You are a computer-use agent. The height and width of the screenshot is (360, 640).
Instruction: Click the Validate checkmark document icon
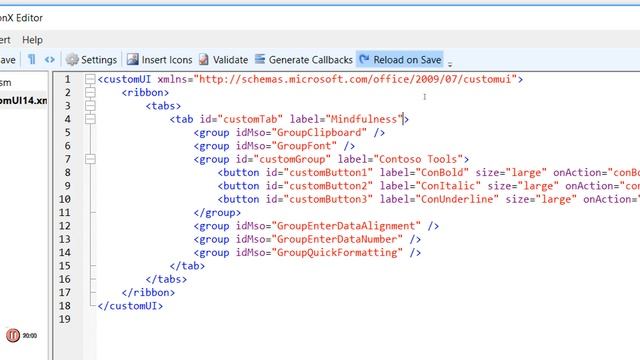tap(204, 60)
